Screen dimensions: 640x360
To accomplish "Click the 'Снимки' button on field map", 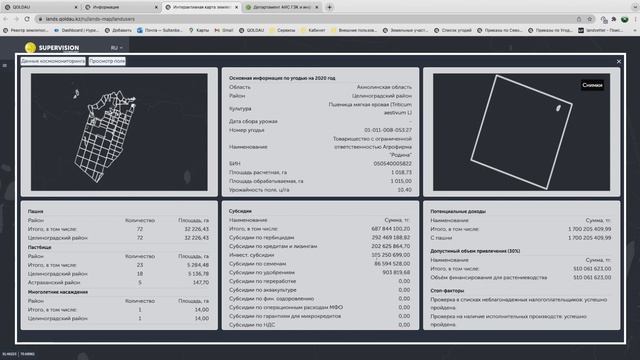I will [592, 85].
